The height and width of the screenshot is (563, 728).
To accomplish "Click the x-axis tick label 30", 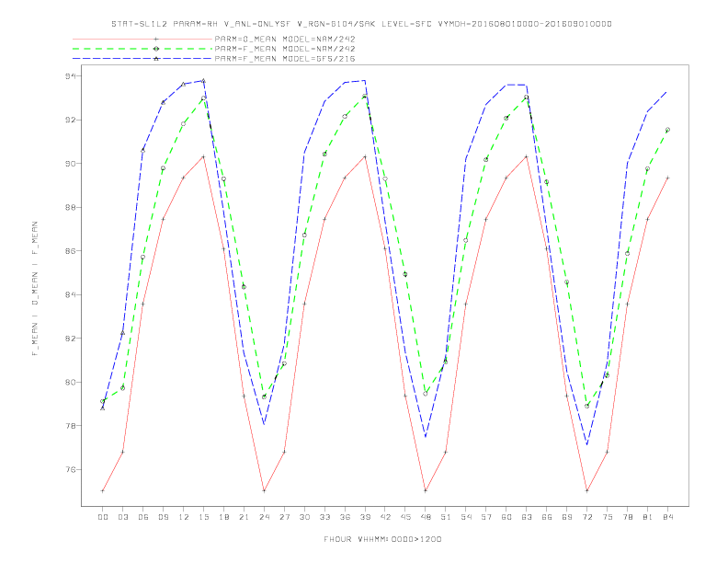I will pyautogui.click(x=304, y=517).
